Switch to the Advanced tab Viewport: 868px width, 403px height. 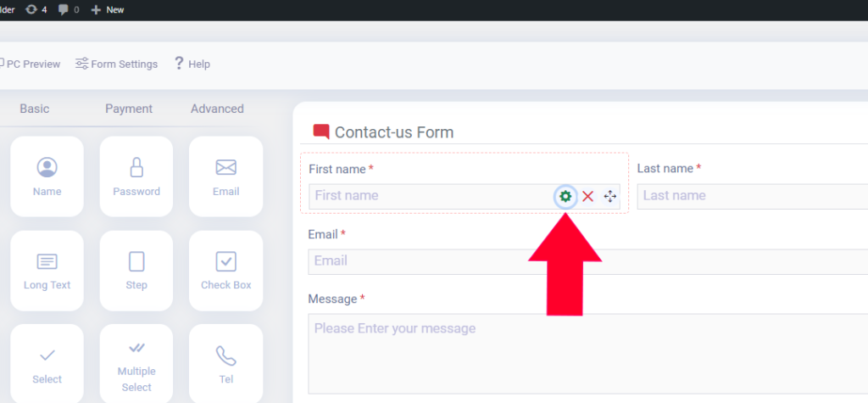point(217,109)
